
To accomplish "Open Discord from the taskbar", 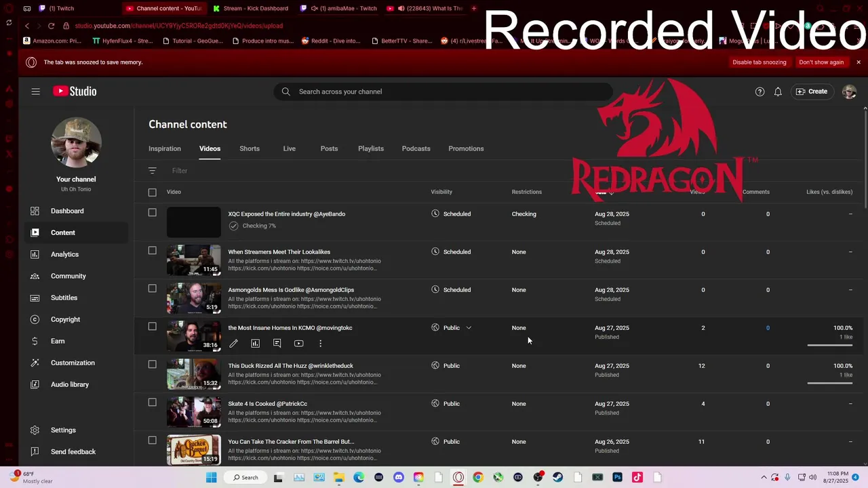I will coord(398,477).
